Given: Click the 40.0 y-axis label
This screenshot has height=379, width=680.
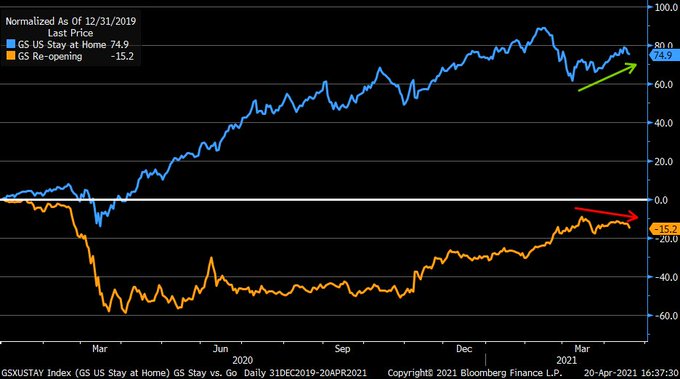Looking at the screenshot, I should click(664, 123).
